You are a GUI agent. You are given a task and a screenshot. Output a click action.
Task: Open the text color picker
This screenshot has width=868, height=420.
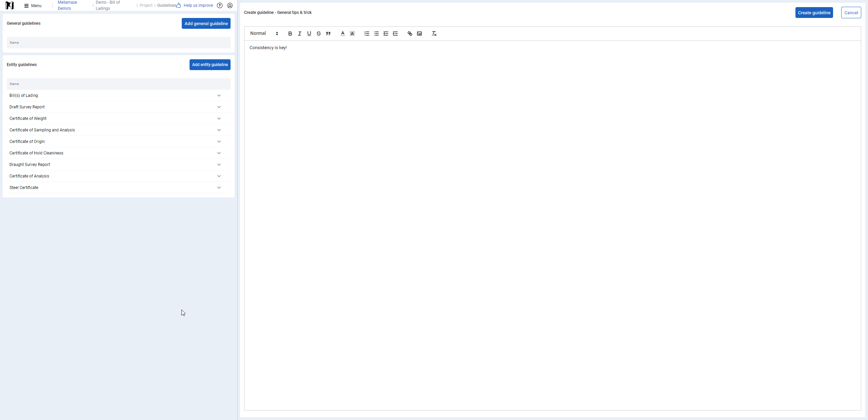[343, 34]
